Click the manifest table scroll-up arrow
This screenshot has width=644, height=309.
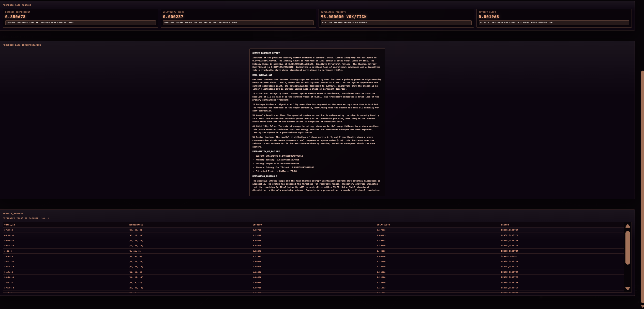[x=627, y=226]
